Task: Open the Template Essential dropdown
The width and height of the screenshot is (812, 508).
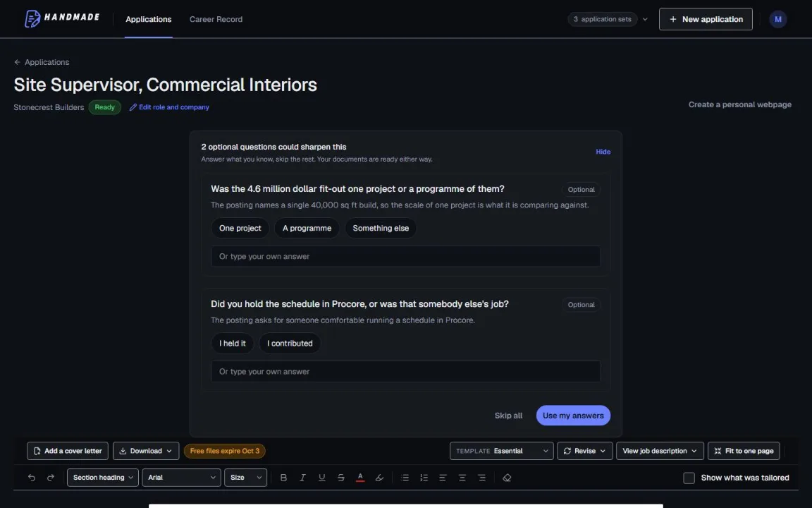Action: 501,451
